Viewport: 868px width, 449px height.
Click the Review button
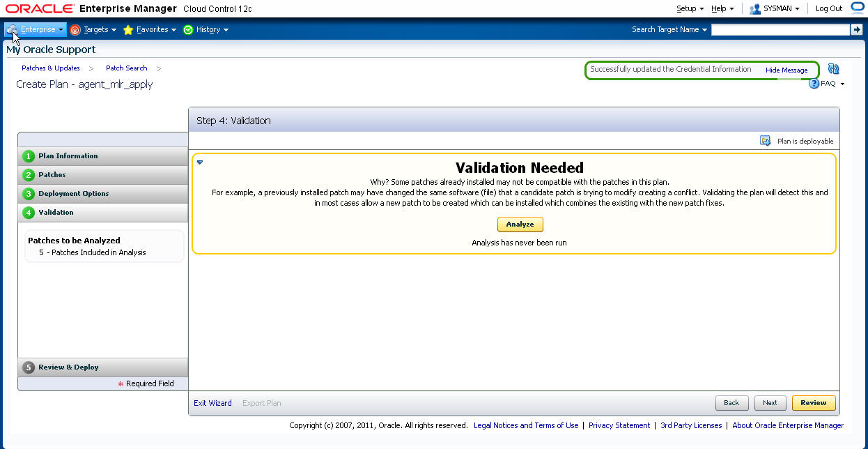[x=813, y=403]
